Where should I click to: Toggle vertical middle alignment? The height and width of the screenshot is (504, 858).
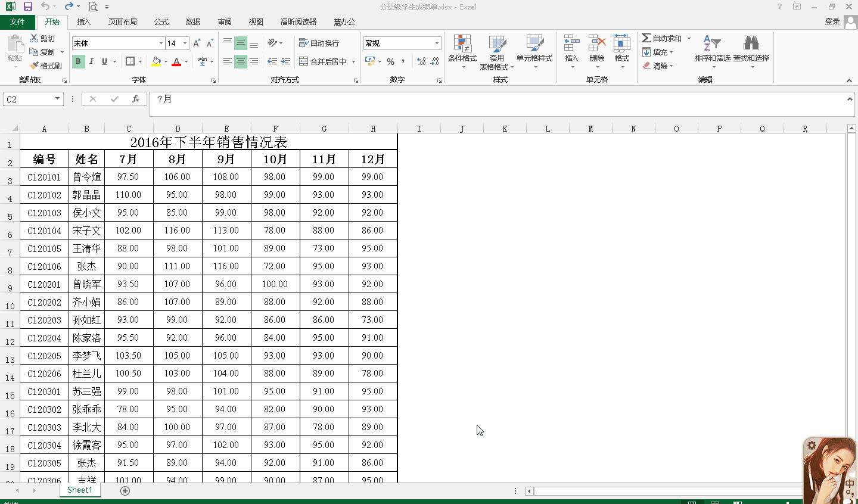[x=241, y=43]
